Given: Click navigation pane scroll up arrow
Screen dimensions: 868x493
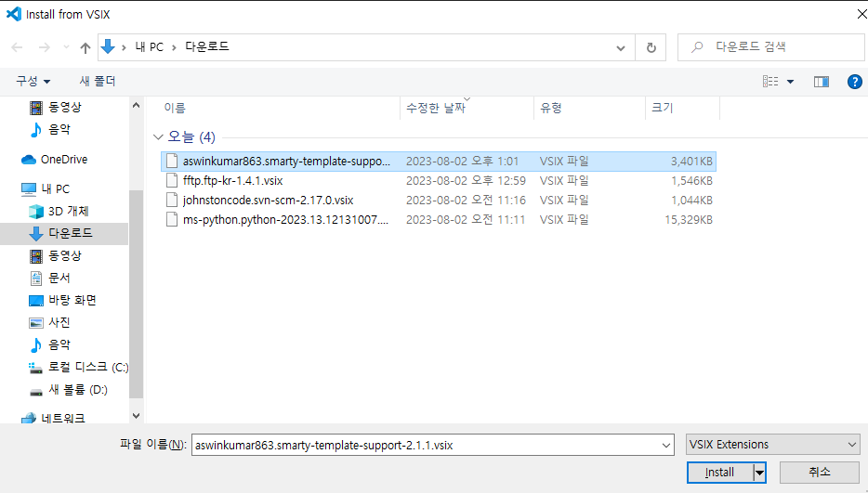Looking at the screenshot, I should point(137,105).
